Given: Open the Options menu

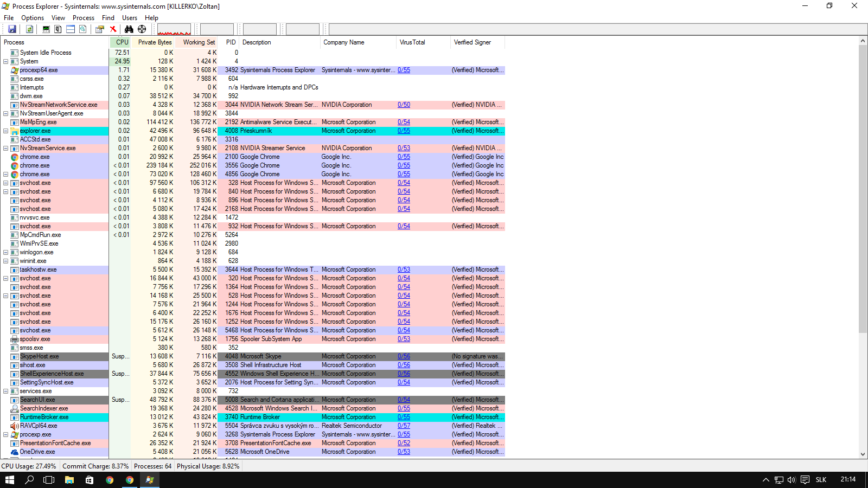Looking at the screenshot, I should [x=33, y=18].
